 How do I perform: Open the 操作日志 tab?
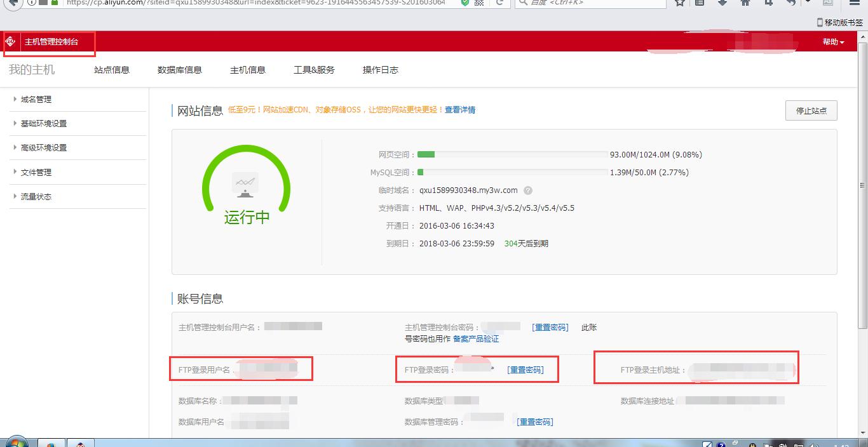click(x=380, y=70)
